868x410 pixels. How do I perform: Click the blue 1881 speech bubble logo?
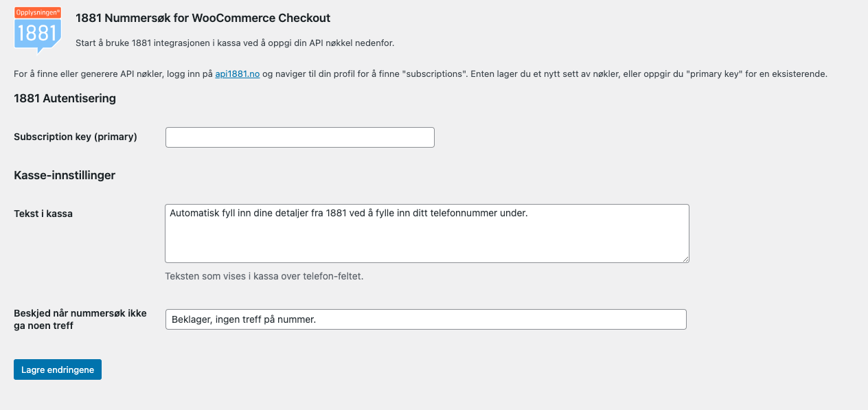pyautogui.click(x=38, y=34)
